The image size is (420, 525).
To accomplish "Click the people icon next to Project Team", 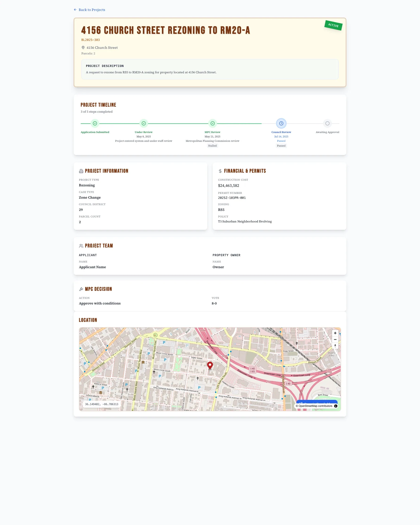I will tap(81, 246).
